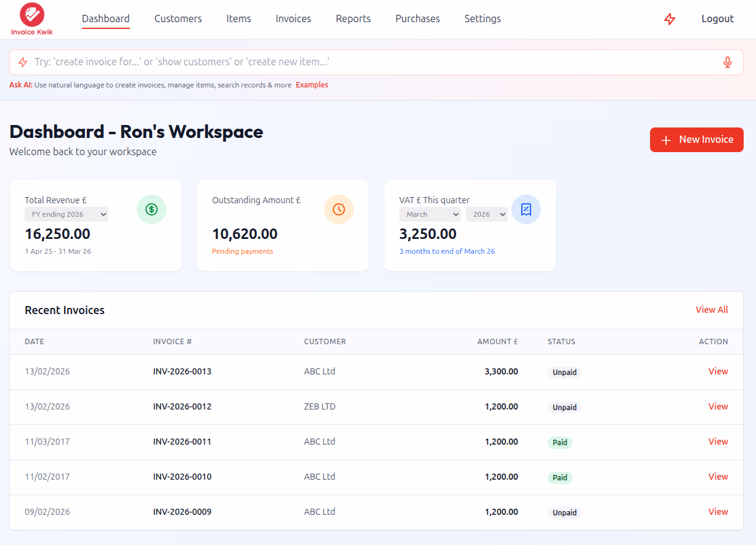Click the AMOUNT £ column header
This screenshot has width=756, height=545.
pos(498,342)
